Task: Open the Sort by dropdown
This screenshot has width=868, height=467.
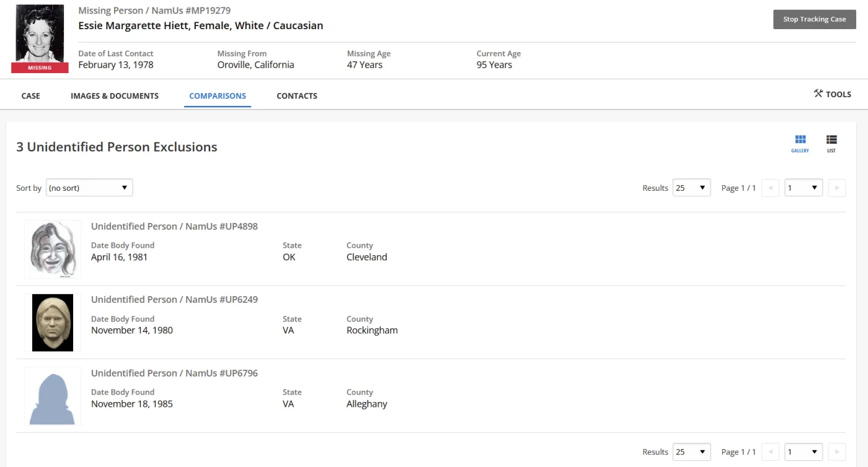Action: coord(89,188)
